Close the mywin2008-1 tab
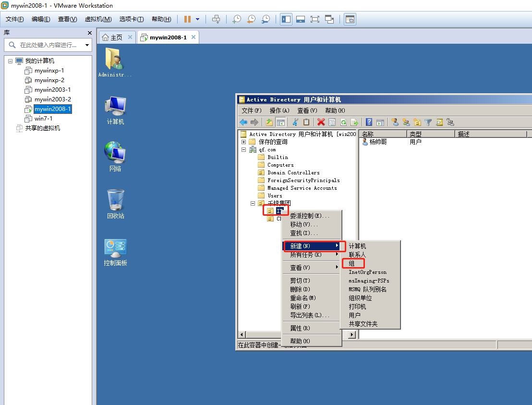 coord(193,37)
